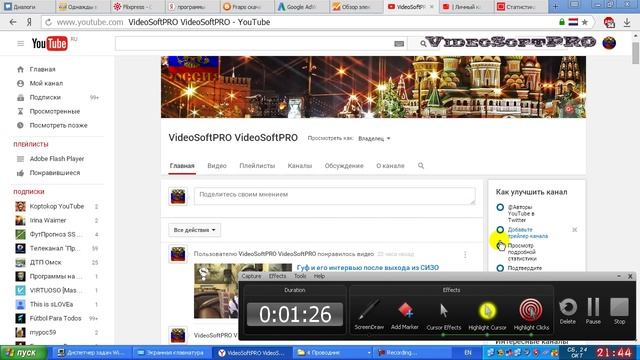This screenshot has height=360, width=640.
Task: Click the search magnifier button
Action: (x=423, y=43)
